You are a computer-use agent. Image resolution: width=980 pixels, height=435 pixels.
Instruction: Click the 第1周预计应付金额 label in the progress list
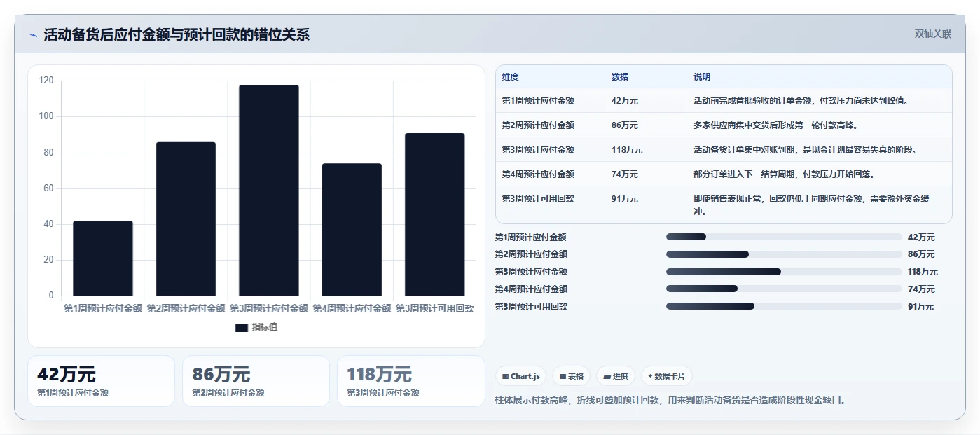click(x=531, y=237)
